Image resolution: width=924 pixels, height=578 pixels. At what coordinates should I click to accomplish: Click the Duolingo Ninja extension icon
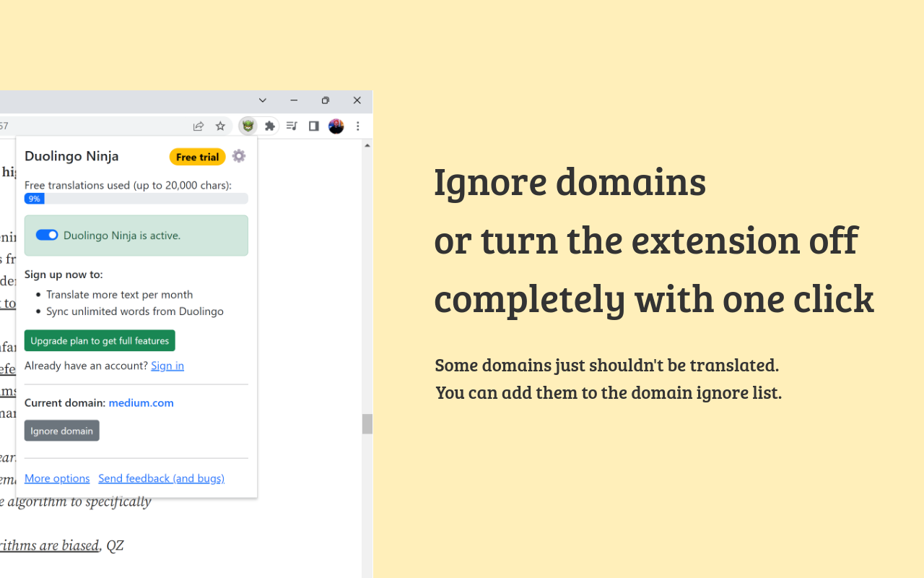[248, 126]
